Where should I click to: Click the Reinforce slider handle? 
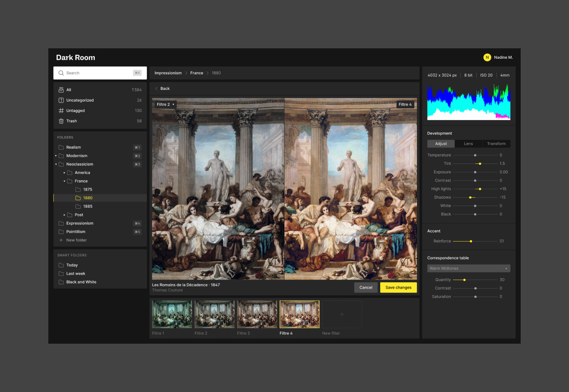pos(471,241)
